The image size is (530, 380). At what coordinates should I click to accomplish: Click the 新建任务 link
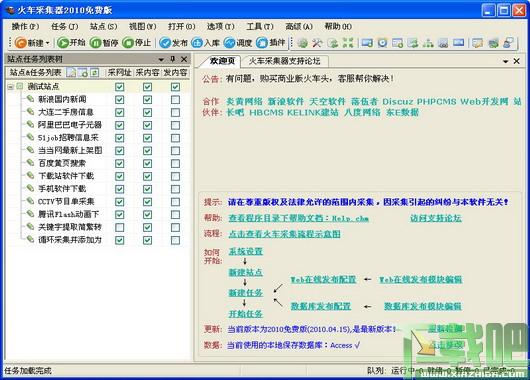coord(246,293)
